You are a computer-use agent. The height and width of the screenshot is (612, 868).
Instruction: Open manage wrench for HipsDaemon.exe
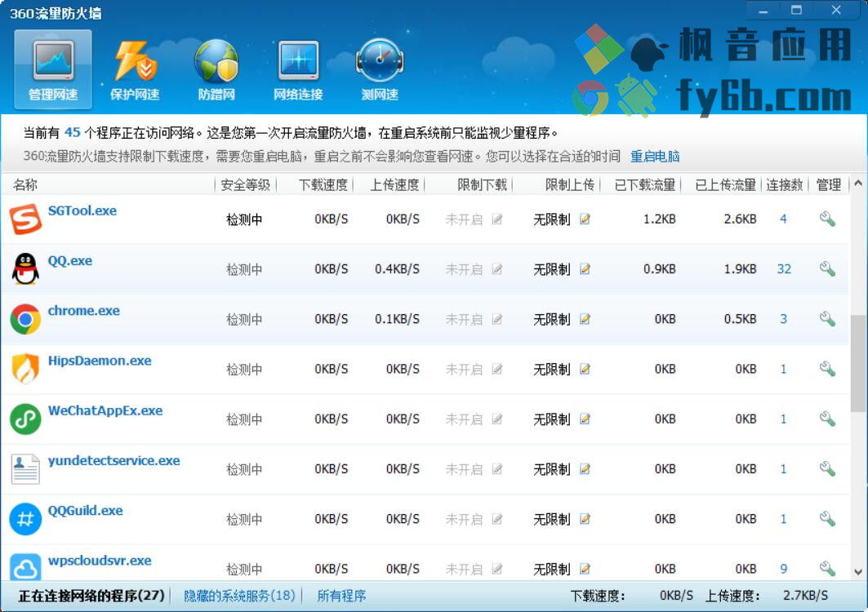pyautogui.click(x=828, y=369)
